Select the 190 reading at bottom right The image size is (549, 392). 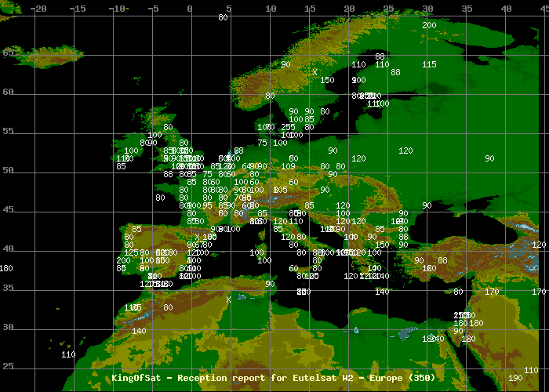tap(515, 378)
